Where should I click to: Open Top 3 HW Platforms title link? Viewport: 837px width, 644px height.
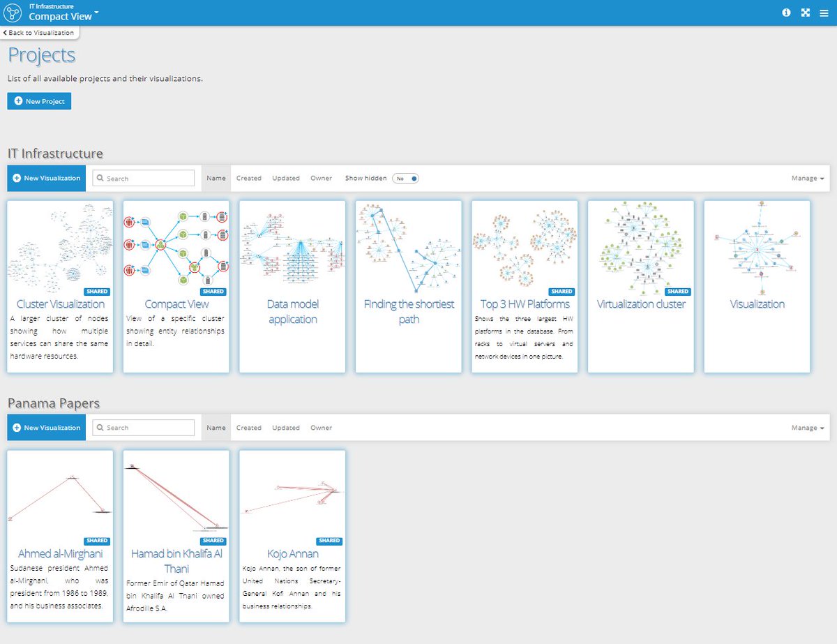pyautogui.click(x=525, y=304)
